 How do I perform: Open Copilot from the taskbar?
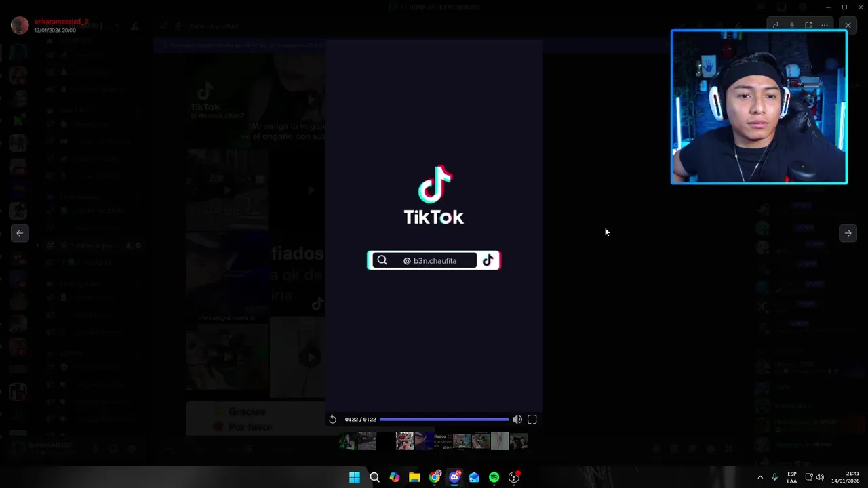click(x=395, y=477)
